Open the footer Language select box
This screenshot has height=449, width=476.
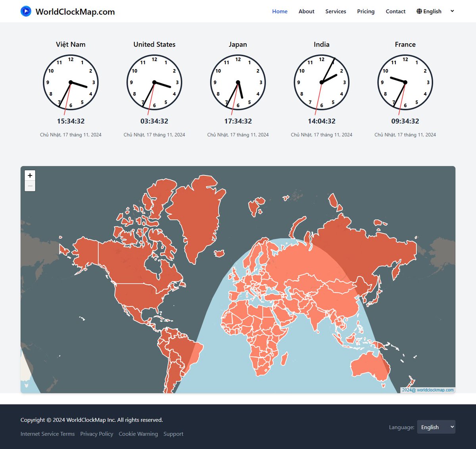pyautogui.click(x=436, y=427)
